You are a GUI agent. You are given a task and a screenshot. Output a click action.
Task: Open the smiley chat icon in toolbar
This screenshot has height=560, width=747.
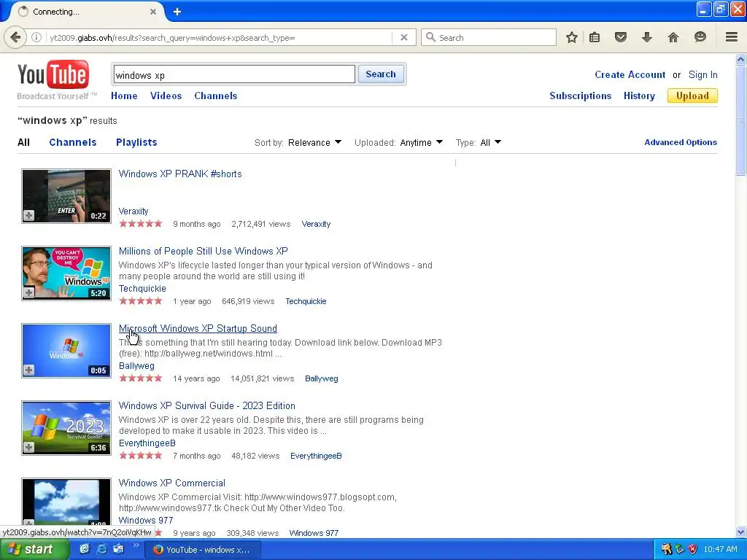pos(700,37)
